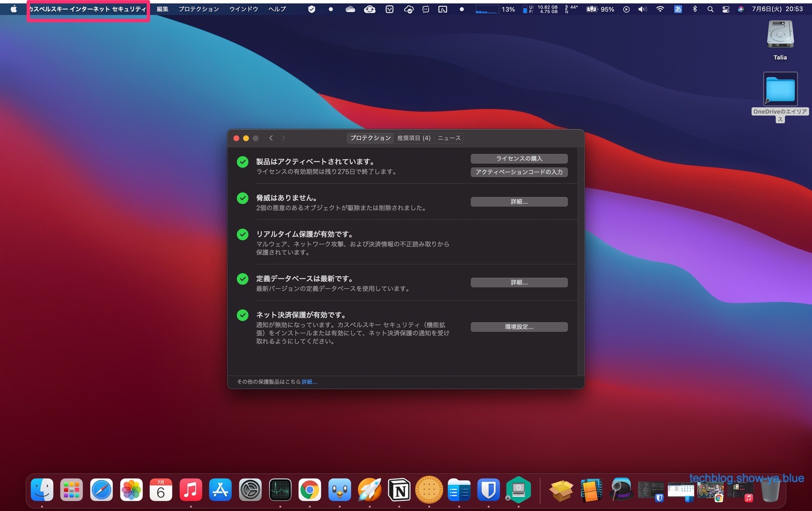Open Notion from the Dock

click(x=399, y=491)
